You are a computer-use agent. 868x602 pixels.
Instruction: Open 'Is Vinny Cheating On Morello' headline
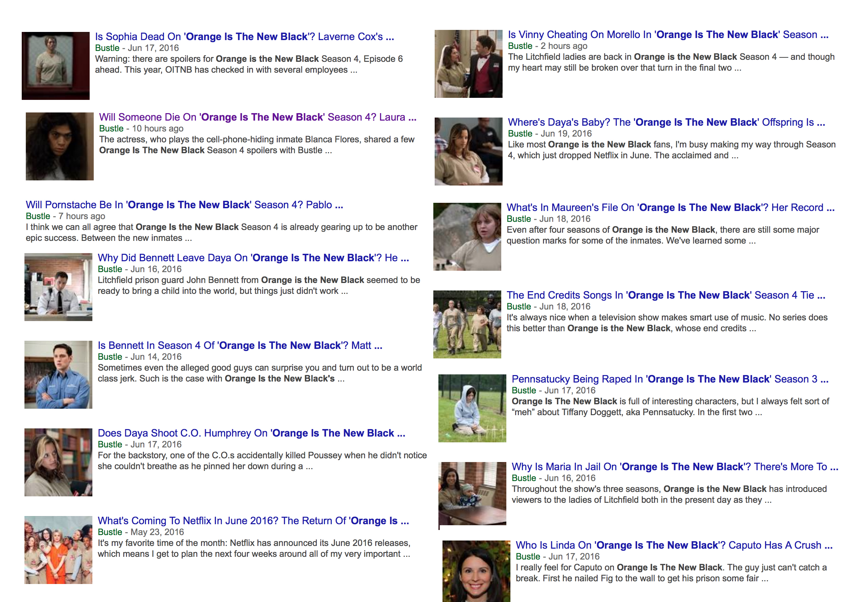tap(668, 35)
